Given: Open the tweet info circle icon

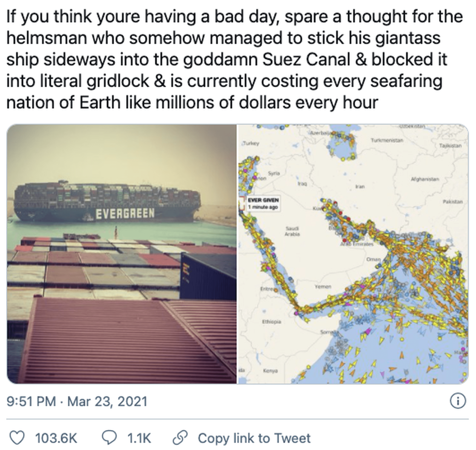Looking at the screenshot, I should pyautogui.click(x=458, y=401).
